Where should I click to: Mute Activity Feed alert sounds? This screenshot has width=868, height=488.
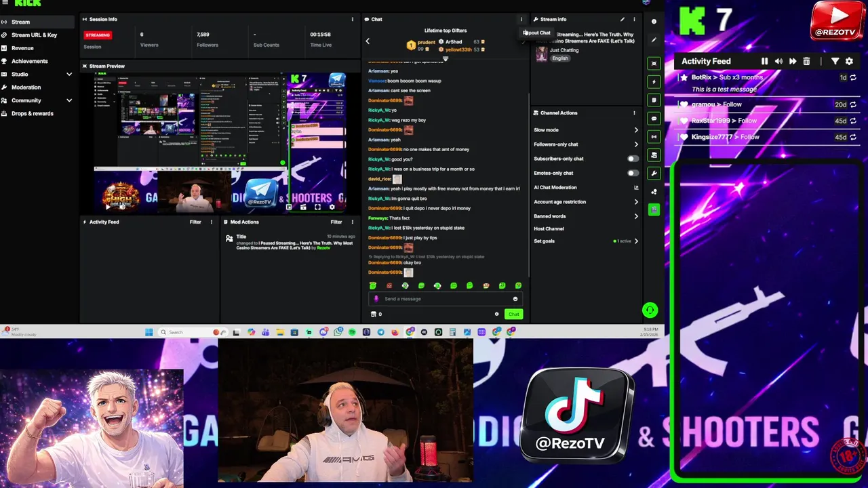tap(778, 61)
